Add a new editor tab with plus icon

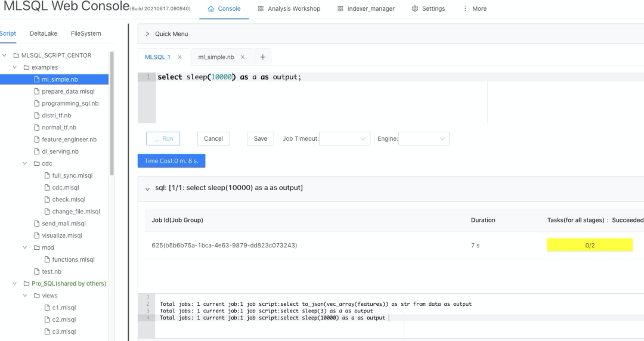pos(262,57)
